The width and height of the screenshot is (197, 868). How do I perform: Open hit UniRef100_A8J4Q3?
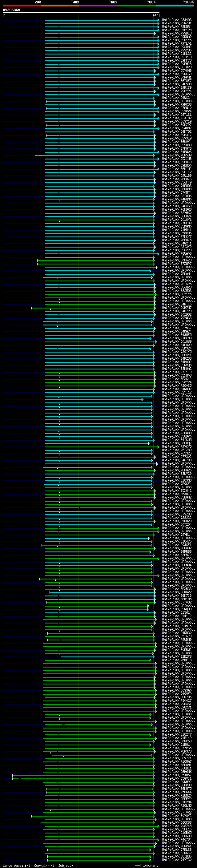(177, 20)
